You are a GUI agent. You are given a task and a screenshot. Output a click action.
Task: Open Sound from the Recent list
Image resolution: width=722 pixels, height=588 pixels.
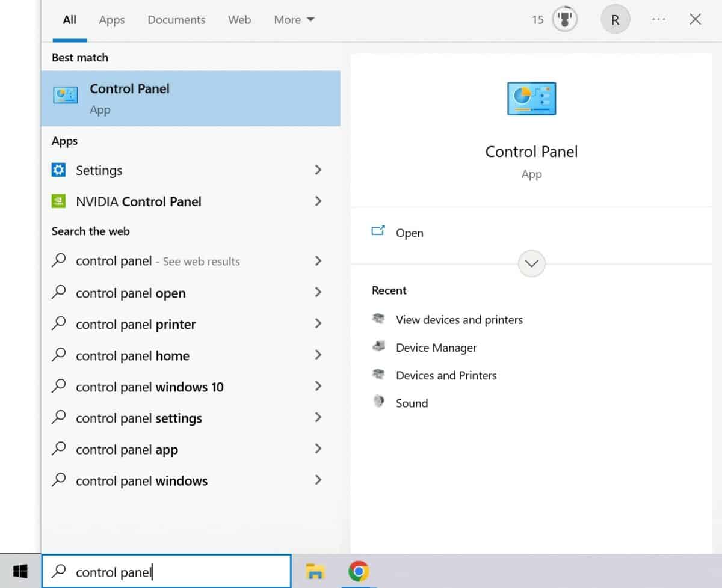pos(412,403)
